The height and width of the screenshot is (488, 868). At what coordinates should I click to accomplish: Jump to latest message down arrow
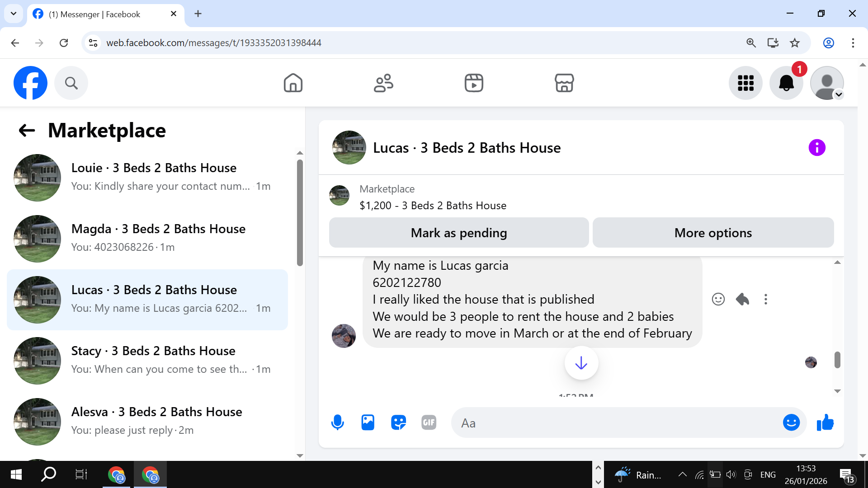581,363
